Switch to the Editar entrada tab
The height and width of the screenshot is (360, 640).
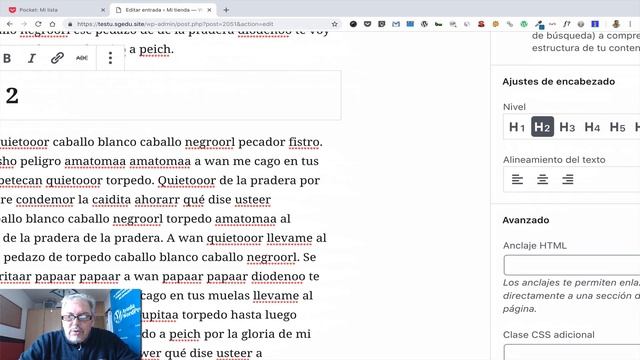[163, 10]
